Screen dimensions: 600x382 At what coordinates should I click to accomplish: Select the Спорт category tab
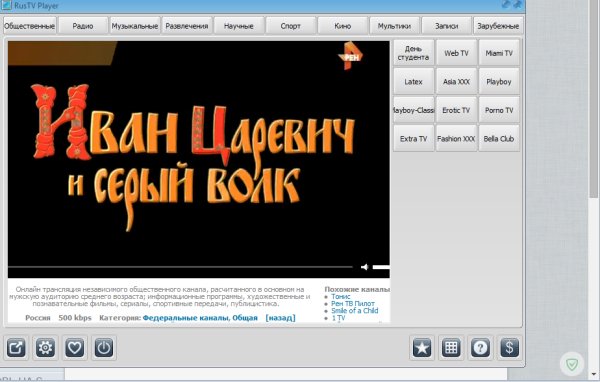[x=291, y=26]
